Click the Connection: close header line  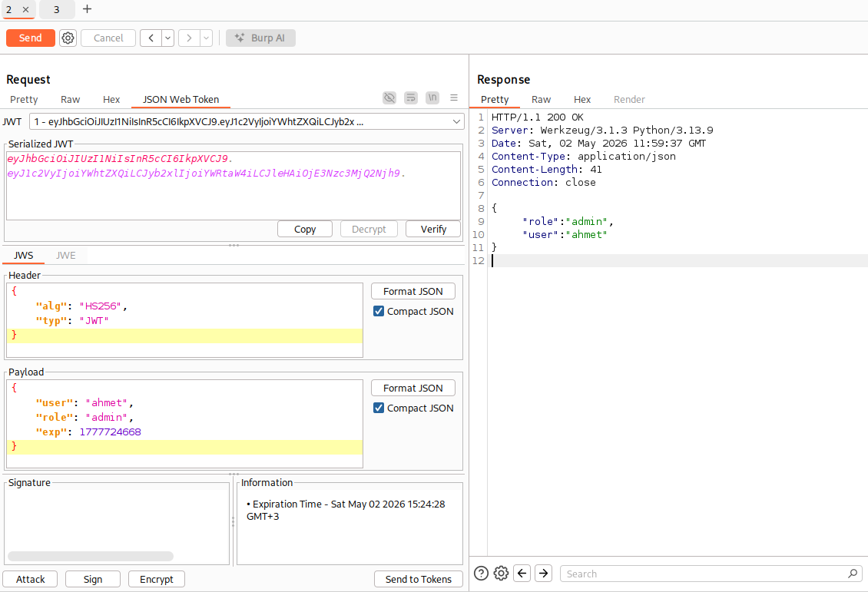544,183
